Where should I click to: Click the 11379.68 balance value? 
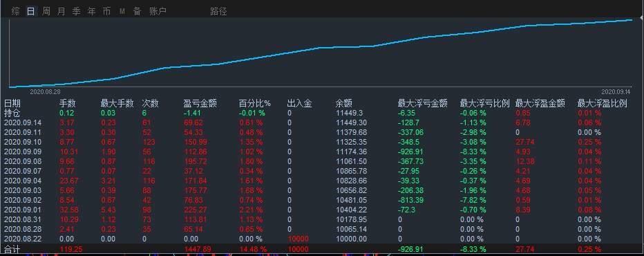click(351, 133)
